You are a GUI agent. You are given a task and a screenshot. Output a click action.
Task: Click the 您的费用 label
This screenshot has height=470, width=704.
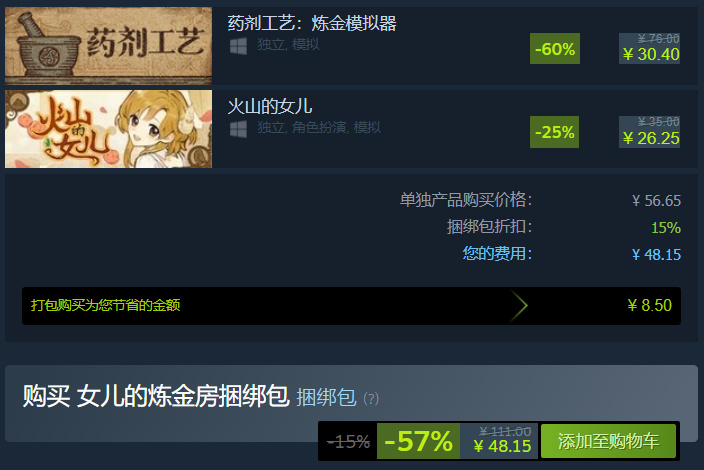click(497, 254)
